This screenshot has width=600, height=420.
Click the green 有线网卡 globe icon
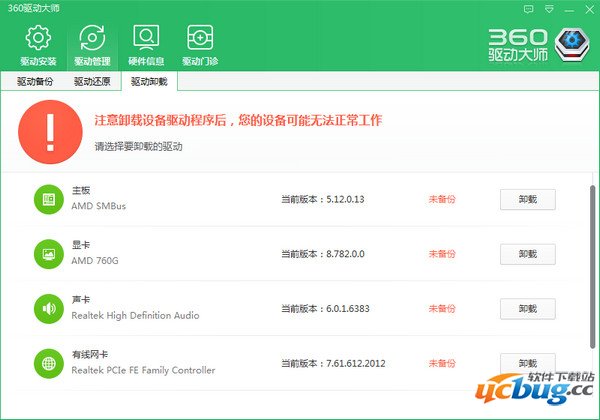click(x=49, y=363)
